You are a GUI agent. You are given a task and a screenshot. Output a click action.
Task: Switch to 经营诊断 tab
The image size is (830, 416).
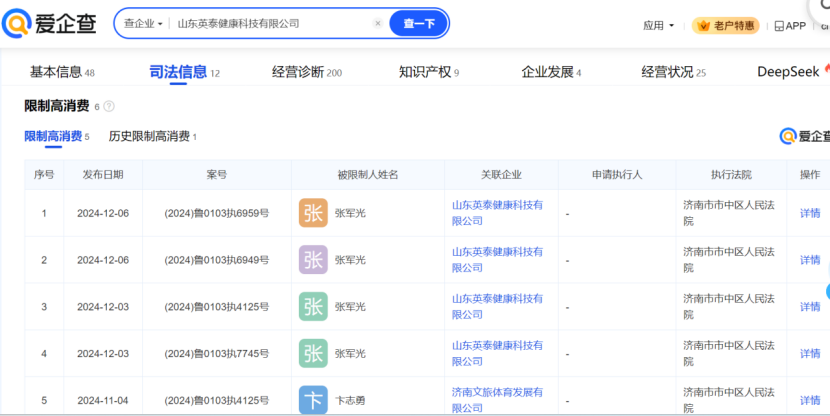pos(307,72)
